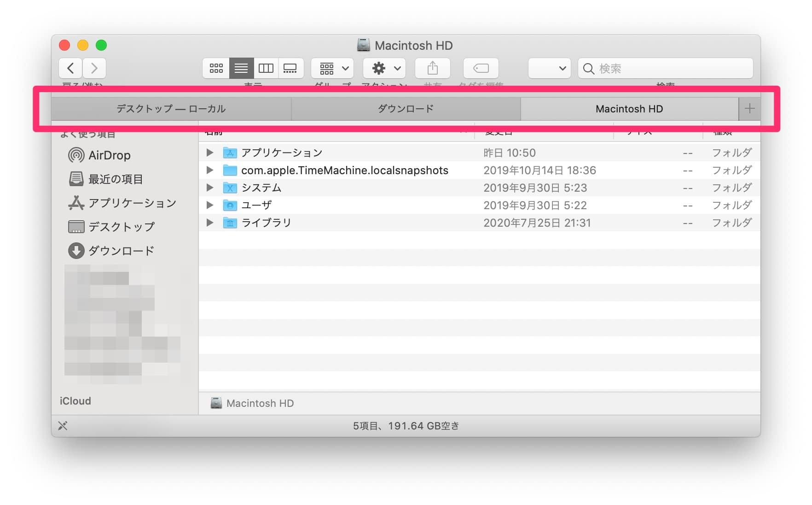Click the date 2020年7月25日 21:31
Viewport: 812px width, 505px height.
[x=537, y=223]
